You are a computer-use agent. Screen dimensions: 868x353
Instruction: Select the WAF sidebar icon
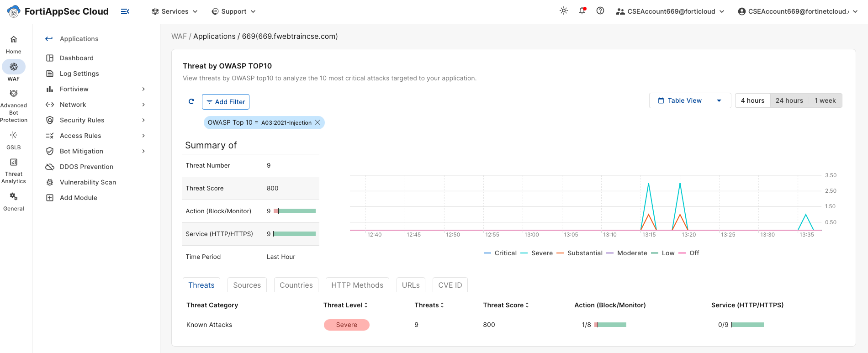tap(14, 67)
